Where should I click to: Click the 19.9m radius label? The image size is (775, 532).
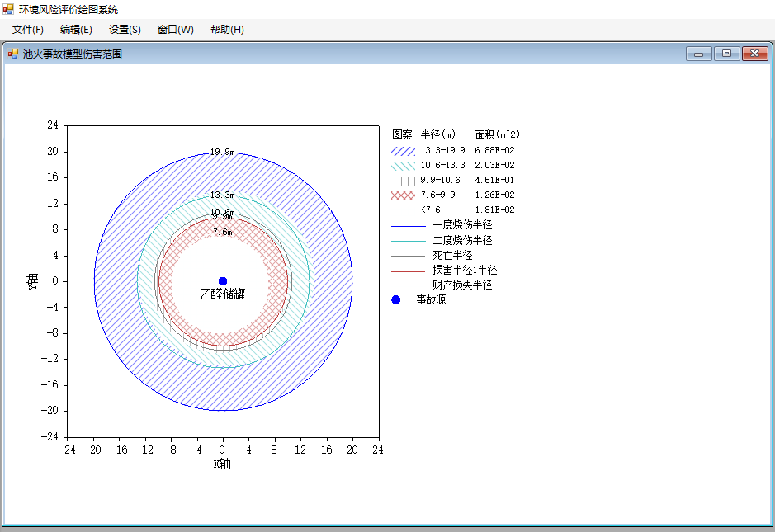(x=222, y=152)
